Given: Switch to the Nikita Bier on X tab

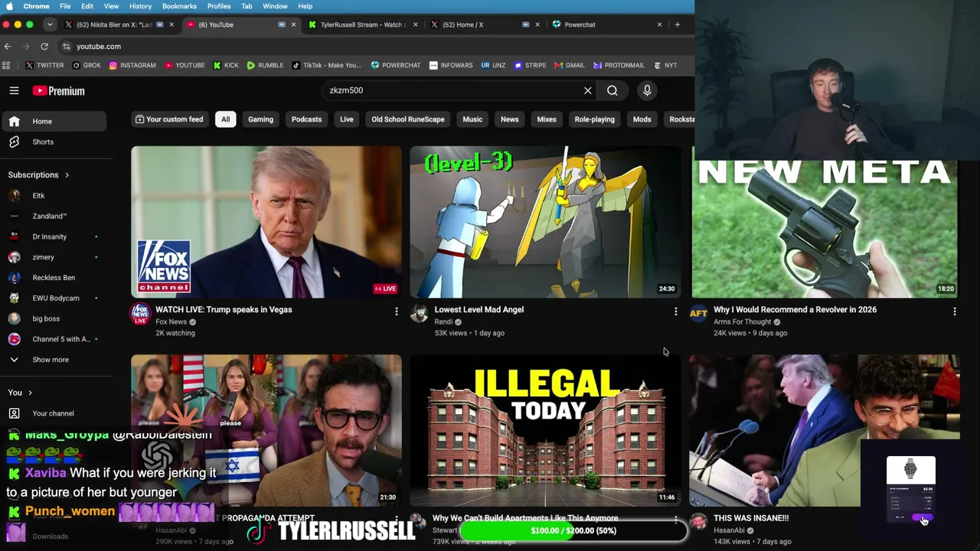Looking at the screenshot, I should (119, 24).
